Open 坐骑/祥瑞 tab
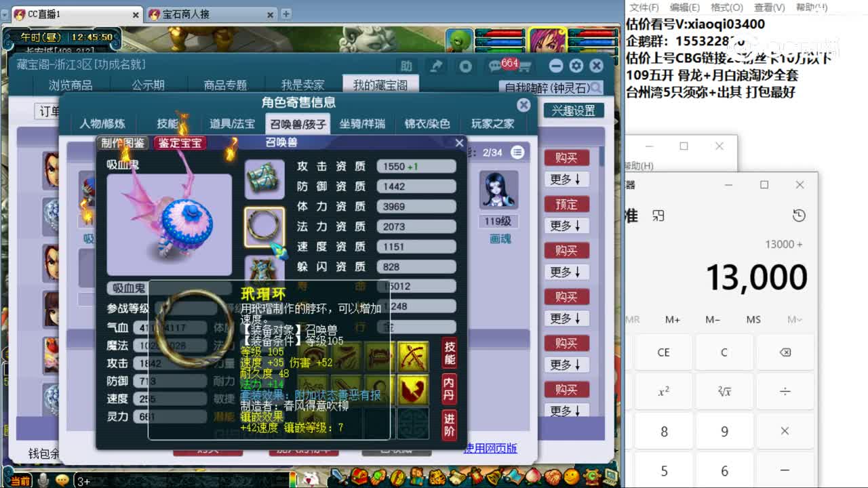868x488 pixels. (x=362, y=124)
